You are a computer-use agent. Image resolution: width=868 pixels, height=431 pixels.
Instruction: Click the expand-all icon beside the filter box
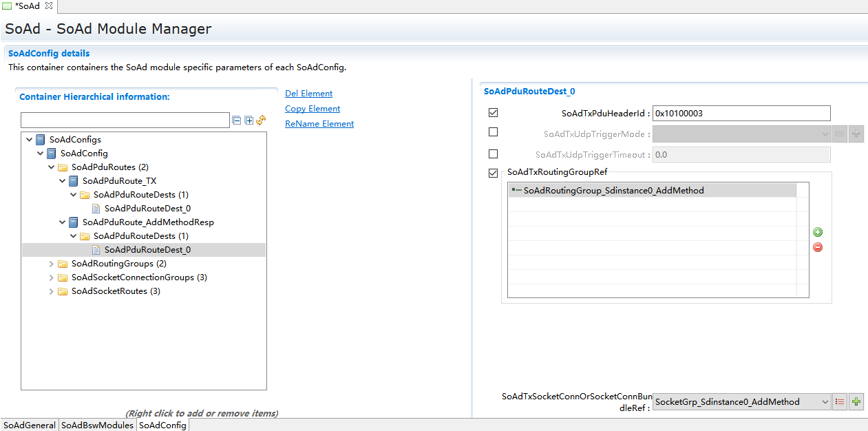(x=249, y=120)
